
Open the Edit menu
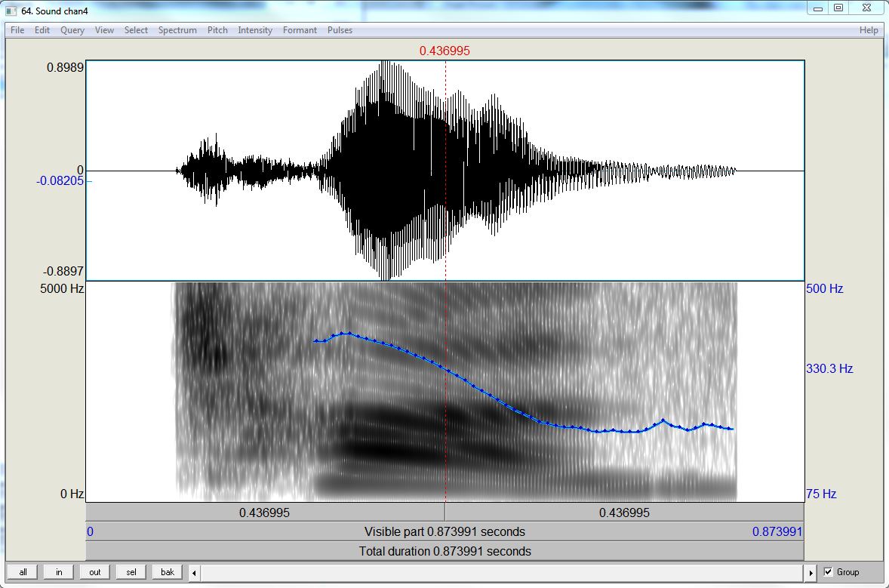pos(42,30)
